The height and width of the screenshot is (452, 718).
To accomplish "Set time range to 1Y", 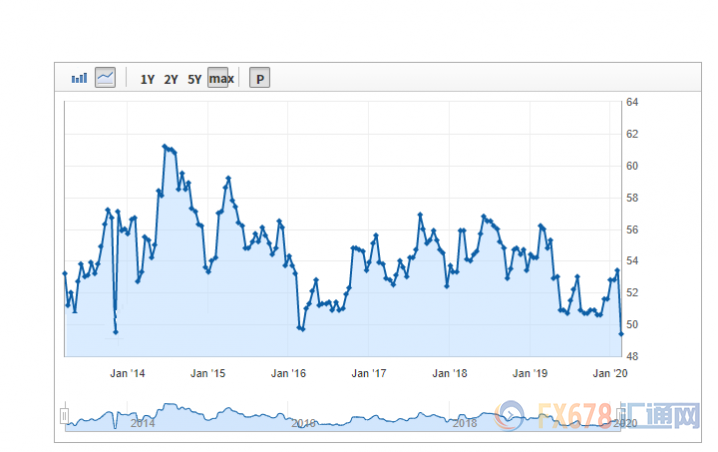I will pyautogui.click(x=147, y=79).
